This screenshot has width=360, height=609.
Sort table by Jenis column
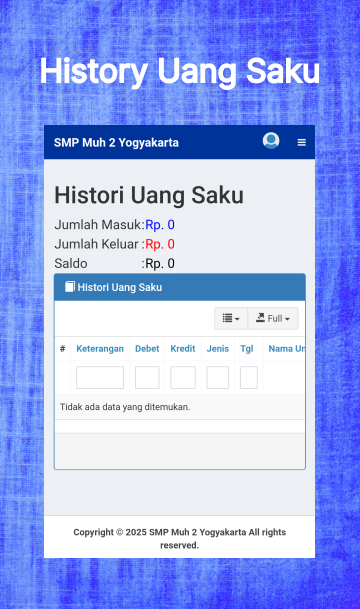[217, 349]
